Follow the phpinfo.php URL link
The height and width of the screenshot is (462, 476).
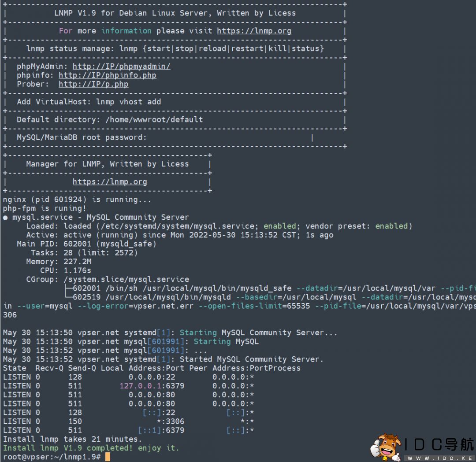click(108, 75)
